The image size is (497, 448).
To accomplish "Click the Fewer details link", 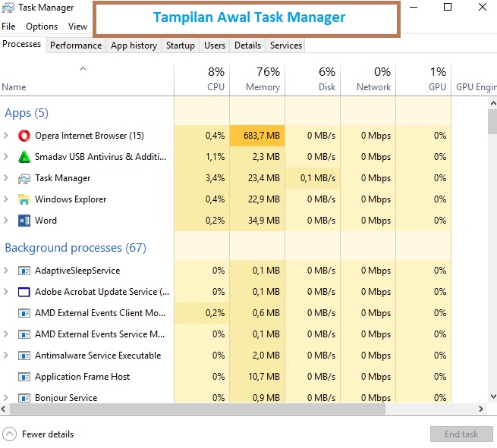I will pos(48,434).
